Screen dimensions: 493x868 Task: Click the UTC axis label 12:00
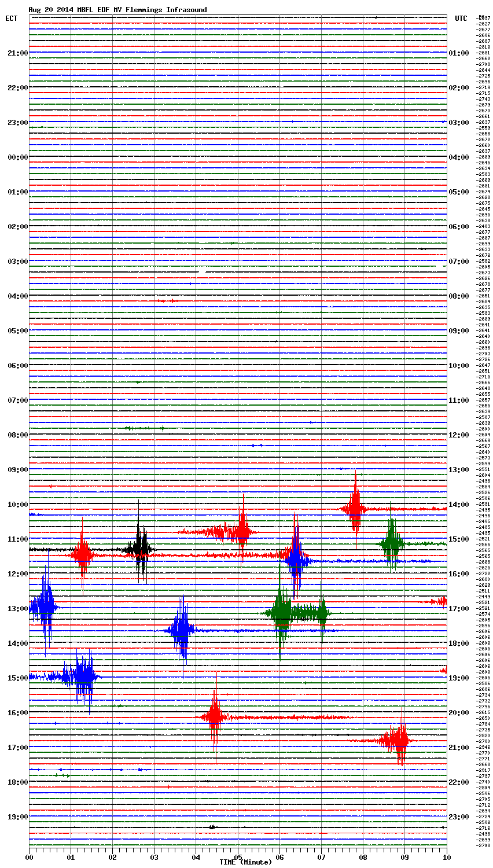[x=459, y=435]
